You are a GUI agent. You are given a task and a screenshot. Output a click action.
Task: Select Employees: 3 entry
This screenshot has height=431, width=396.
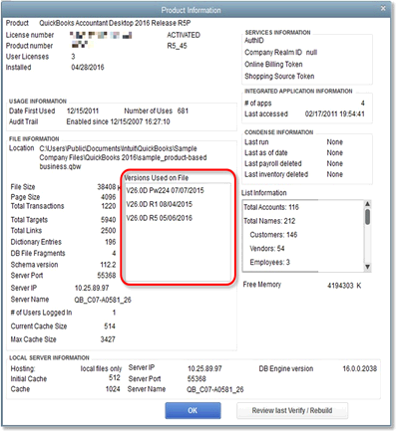[x=270, y=262]
